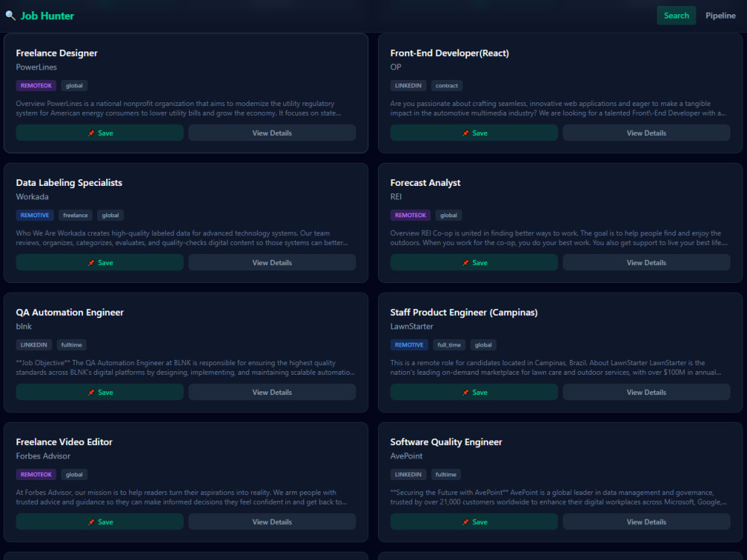Click global tag on Freelance Video Editor
747x560 pixels.
74,474
